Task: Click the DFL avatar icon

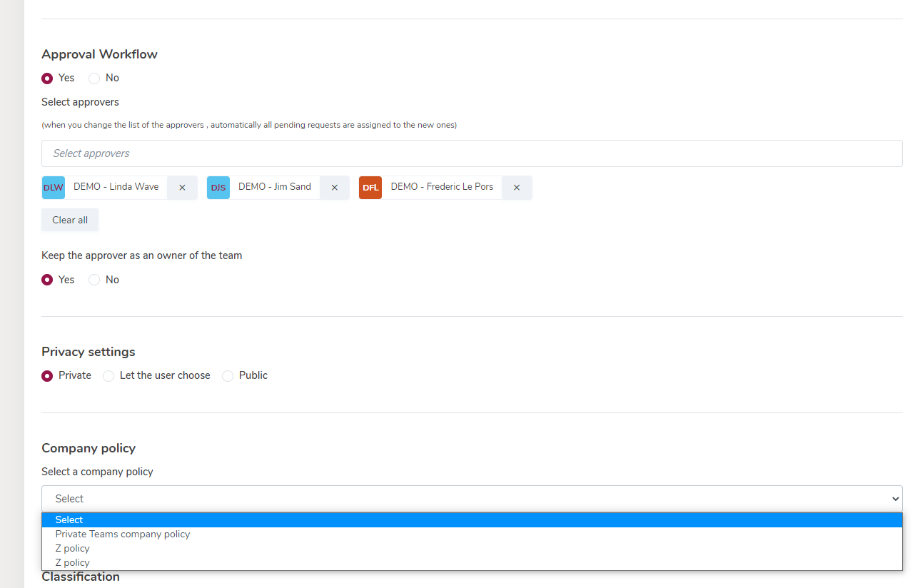Action: tap(370, 188)
